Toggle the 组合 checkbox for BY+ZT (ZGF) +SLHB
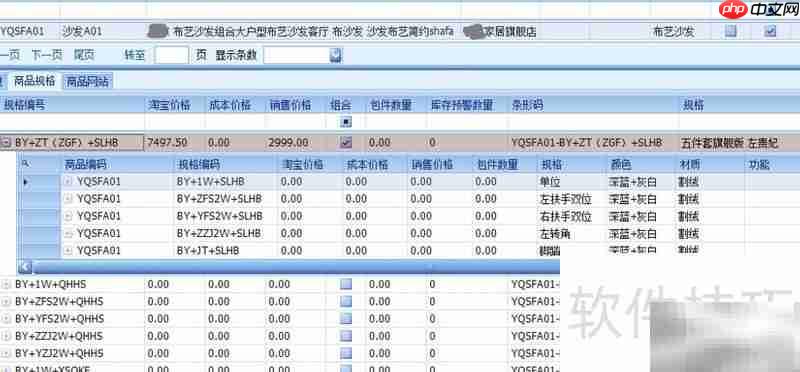The image size is (800, 372). (346, 143)
